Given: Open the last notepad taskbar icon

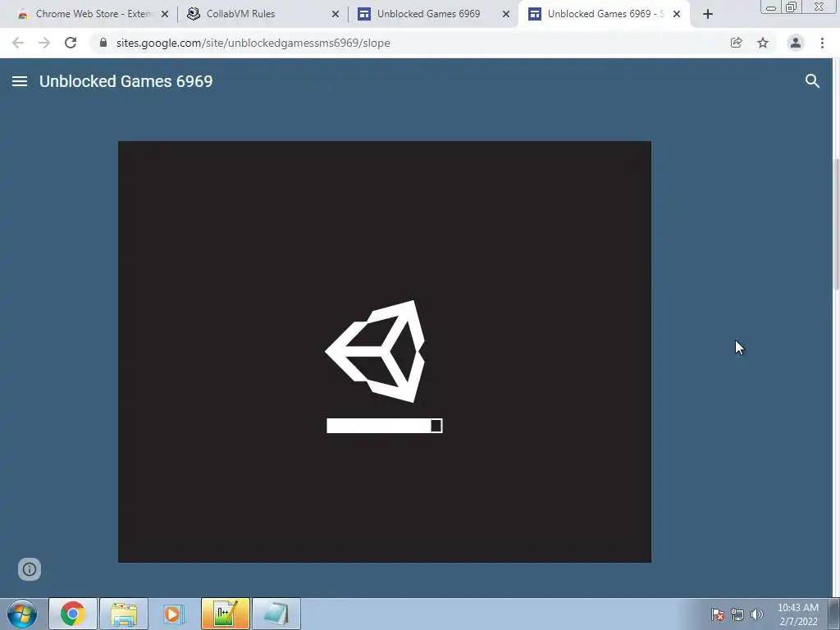Looking at the screenshot, I should pos(276,614).
